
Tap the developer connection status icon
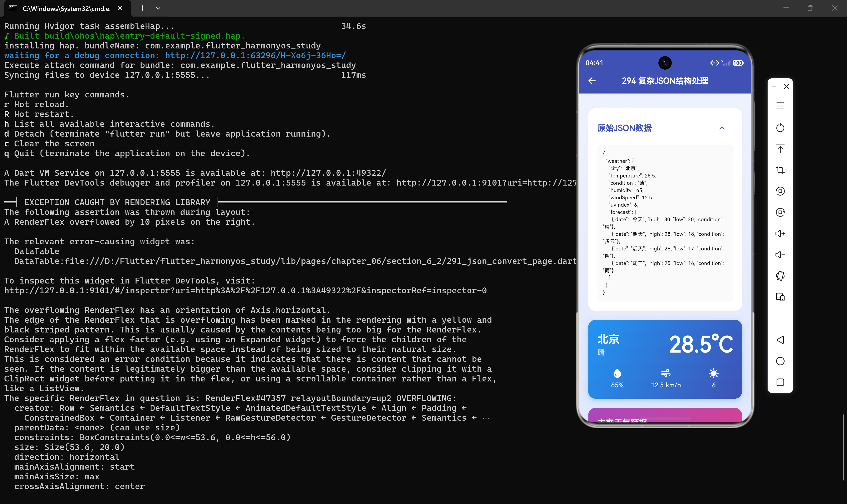pos(714,63)
